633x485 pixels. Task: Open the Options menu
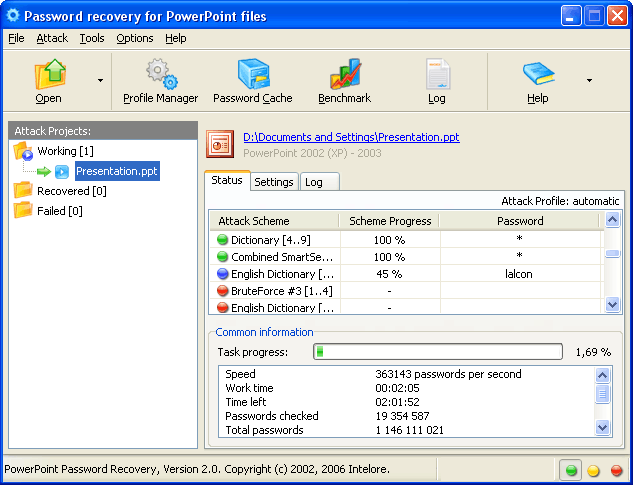point(135,38)
